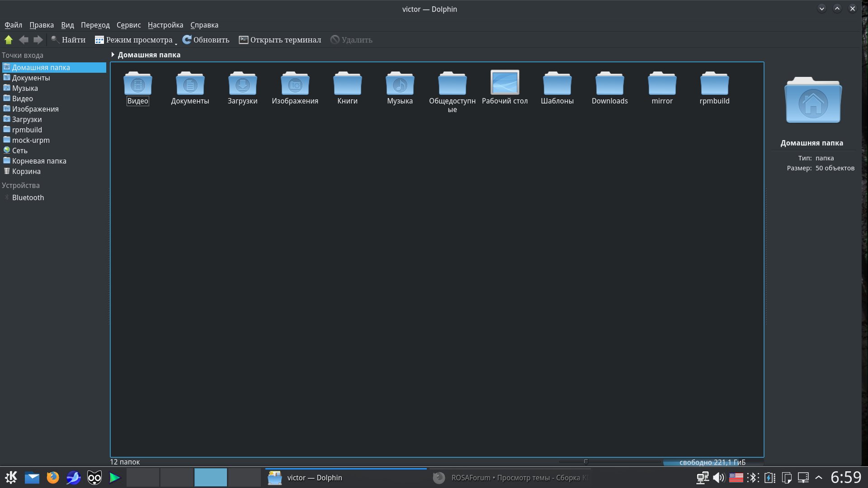The image size is (868, 488).
Task: Click the Корзина trash icon in sidebar
Action: click(x=7, y=171)
